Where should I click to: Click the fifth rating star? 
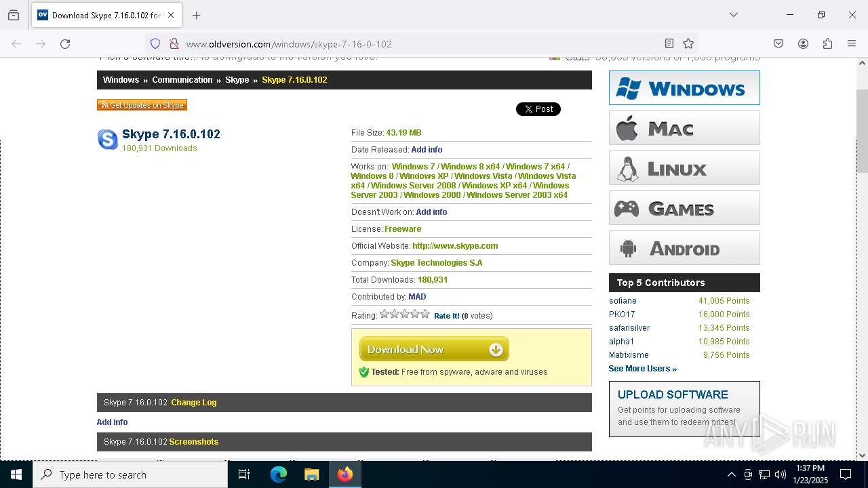425,314
